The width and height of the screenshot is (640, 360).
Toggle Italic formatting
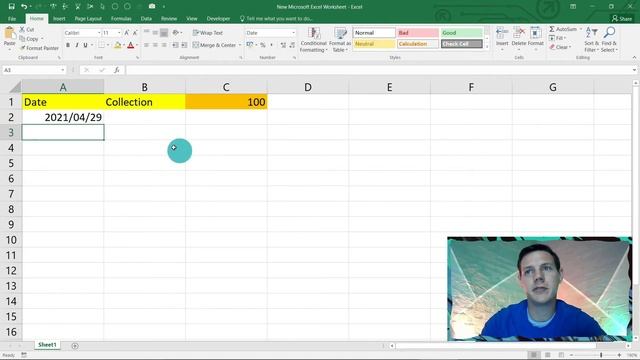pos(76,45)
